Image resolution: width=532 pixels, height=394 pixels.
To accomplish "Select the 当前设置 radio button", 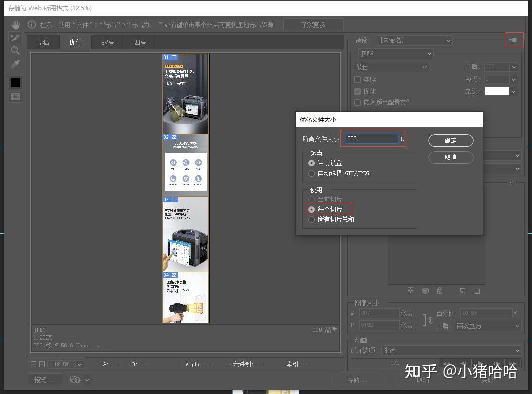I will [x=311, y=163].
